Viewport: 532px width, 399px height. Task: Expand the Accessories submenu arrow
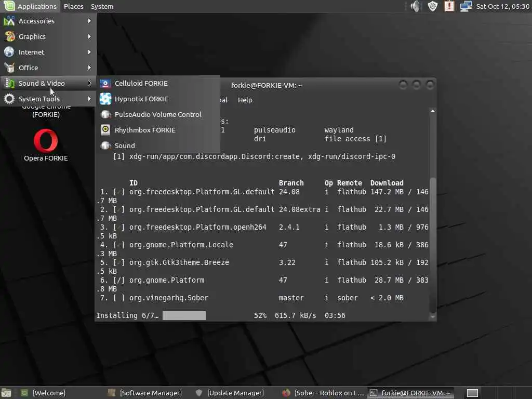[x=89, y=21]
